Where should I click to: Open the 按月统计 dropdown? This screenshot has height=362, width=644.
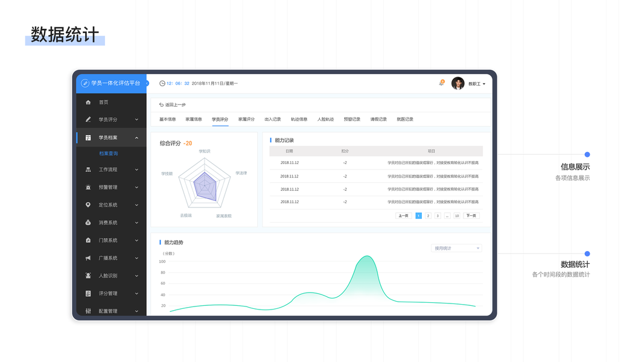pos(456,249)
